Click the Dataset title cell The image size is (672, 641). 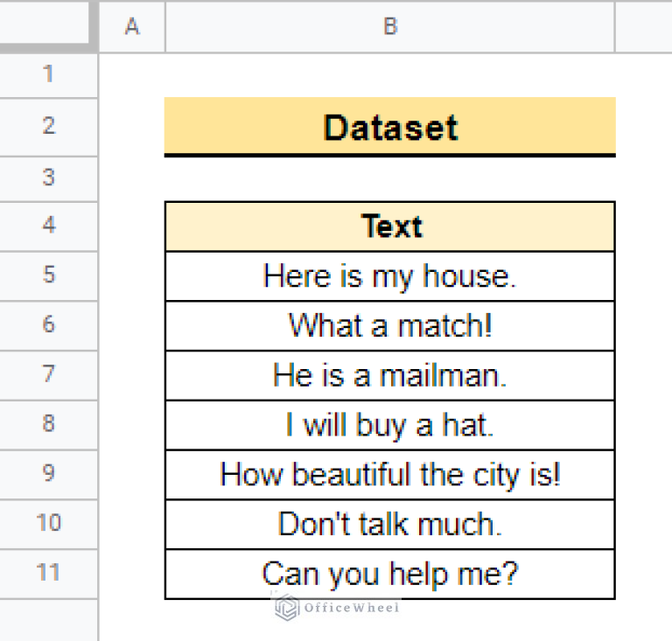coord(390,127)
